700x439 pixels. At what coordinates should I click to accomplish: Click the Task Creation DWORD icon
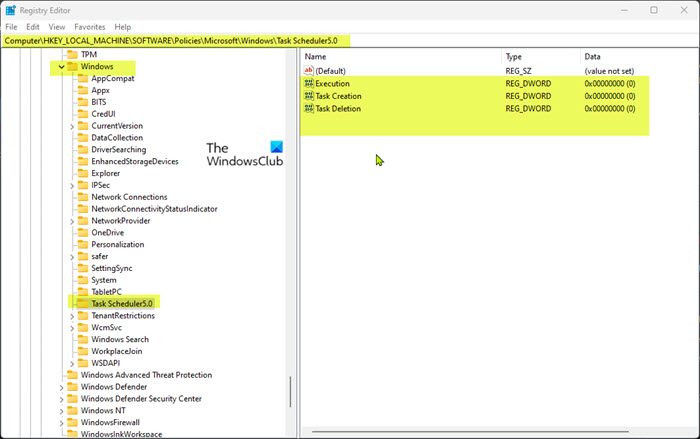click(x=308, y=96)
